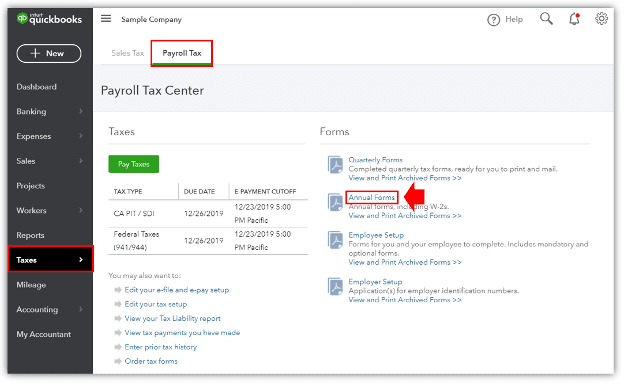Open Reports in the sidebar
624x384 pixels.
tap(30, 235)
